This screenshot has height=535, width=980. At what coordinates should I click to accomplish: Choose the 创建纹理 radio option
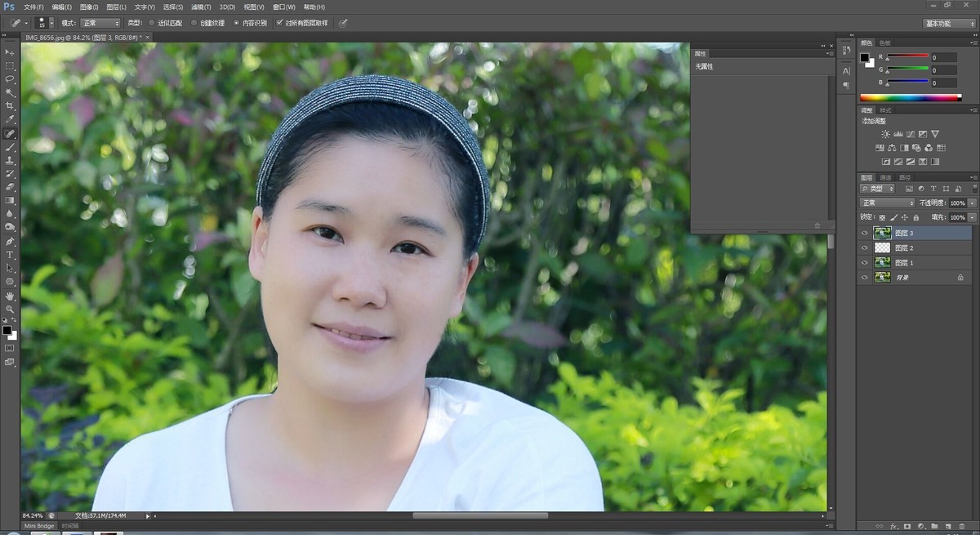pos(194,23)
